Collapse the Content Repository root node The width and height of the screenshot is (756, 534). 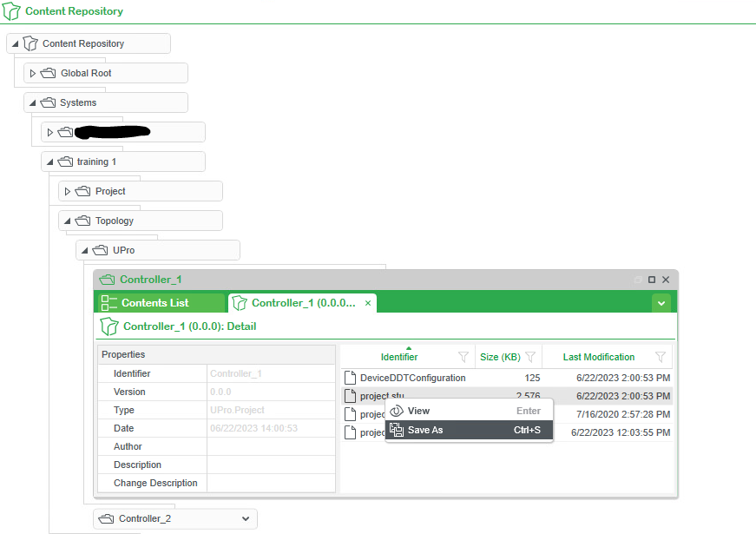pyautogui.click(x=16, y=44)
